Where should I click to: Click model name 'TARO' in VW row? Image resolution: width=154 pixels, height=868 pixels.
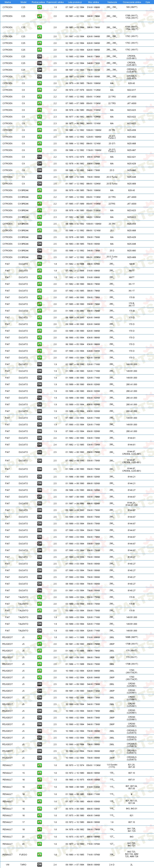tap(23, 865)
